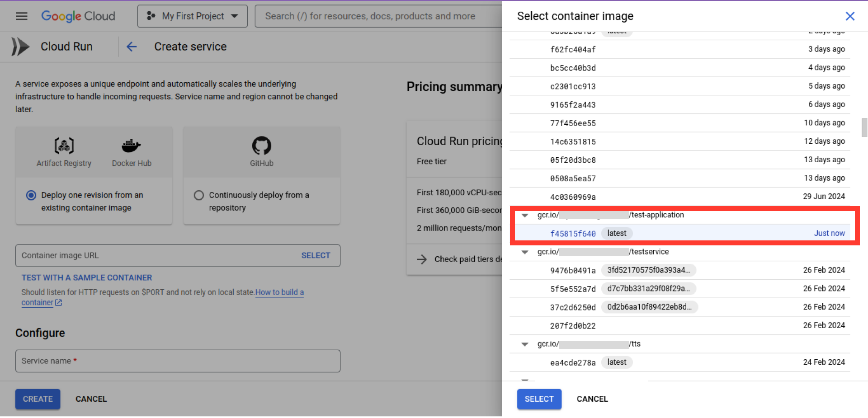Click the GitHub icon
The image size is (868, 418).
point(261,146)
